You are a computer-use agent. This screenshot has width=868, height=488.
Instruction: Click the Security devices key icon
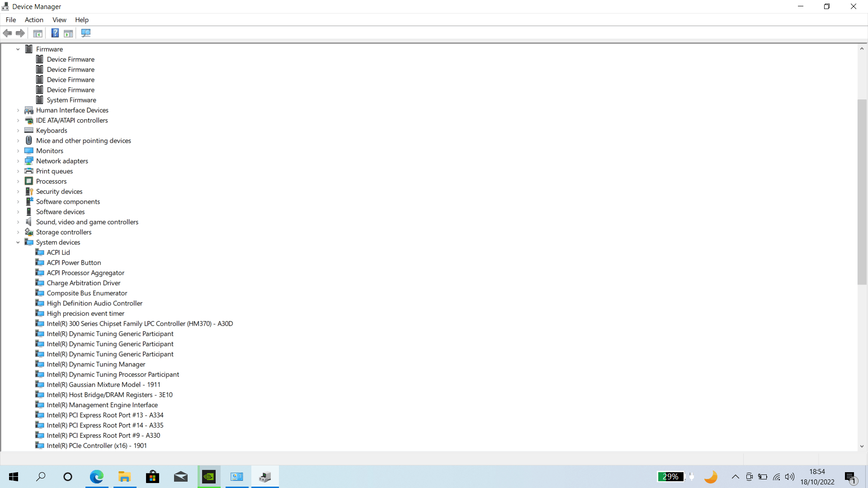pyautogui.click(x=29, y=191)
